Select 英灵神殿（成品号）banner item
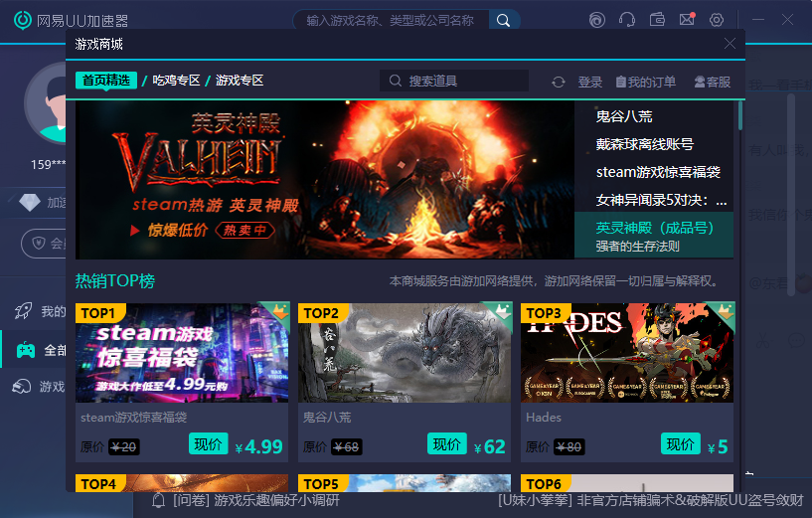Viewport: 812px width, 518px height. 654,236
